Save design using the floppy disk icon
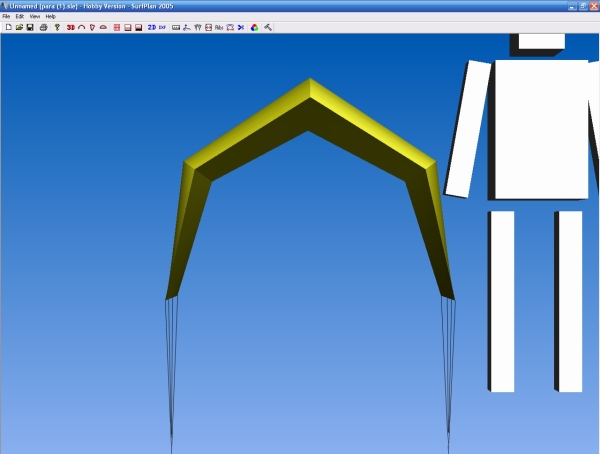 coord(30,27)
